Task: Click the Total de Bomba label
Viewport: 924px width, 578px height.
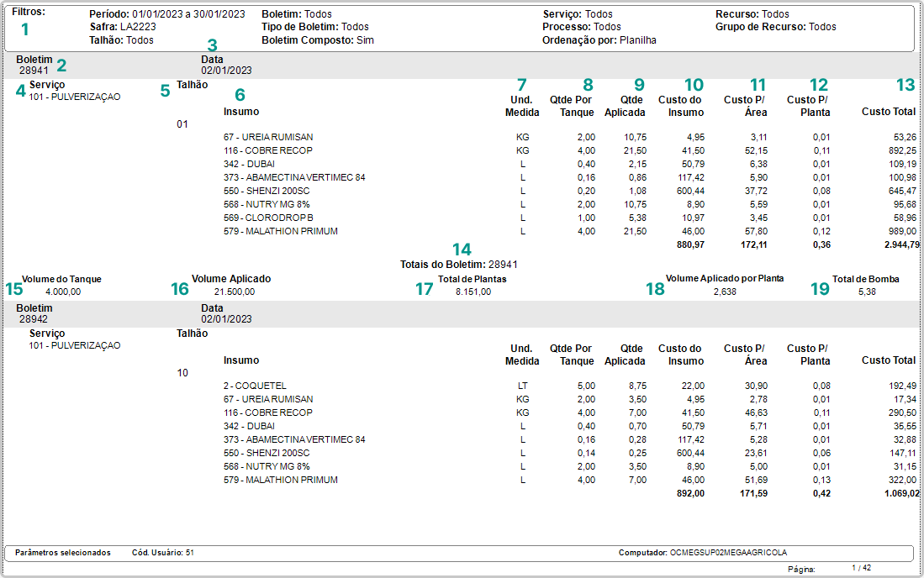Action: [x=867, y=279]
